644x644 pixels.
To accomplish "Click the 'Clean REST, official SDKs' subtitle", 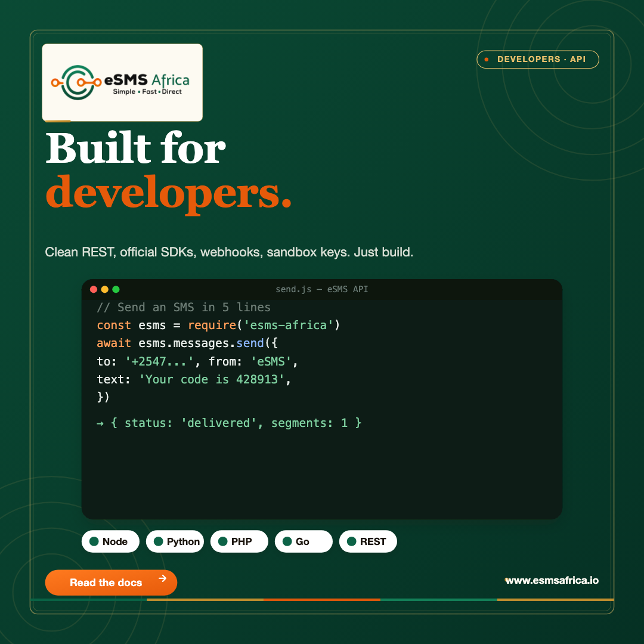I will (229, 252).
